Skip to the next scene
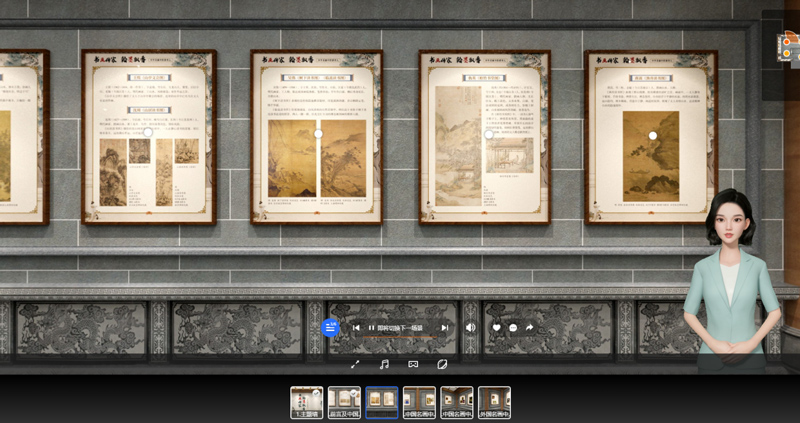 pyautogui.click(x=444, y=328)
